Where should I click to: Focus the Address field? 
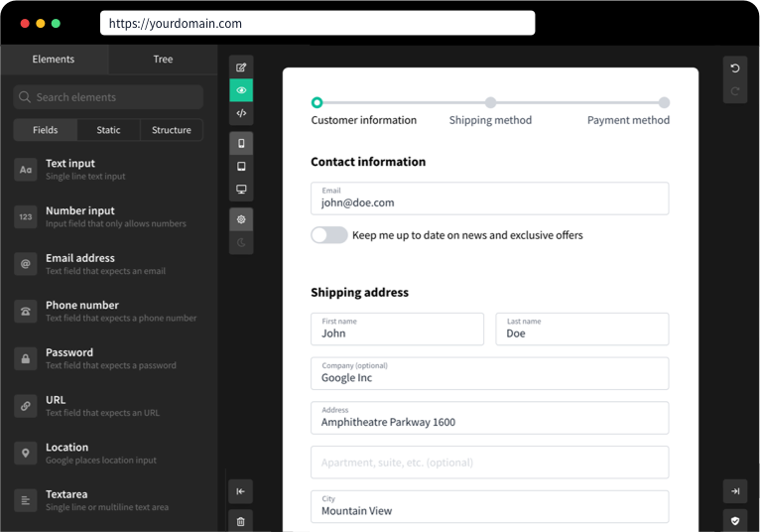(490, 418)
